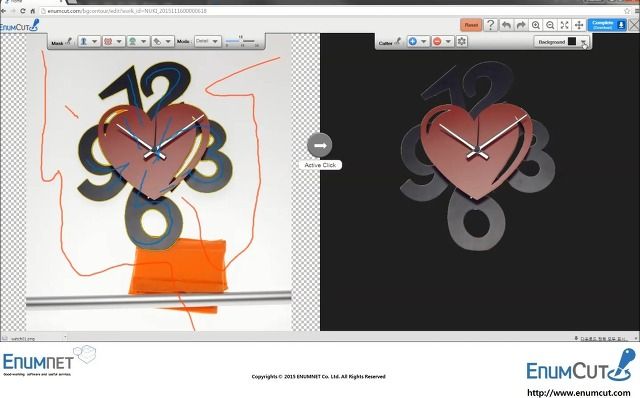Image resolution: width=640 pixels, height=398 pixels.
Task: Click the brush size slider track
Action: tap(241, 41)
